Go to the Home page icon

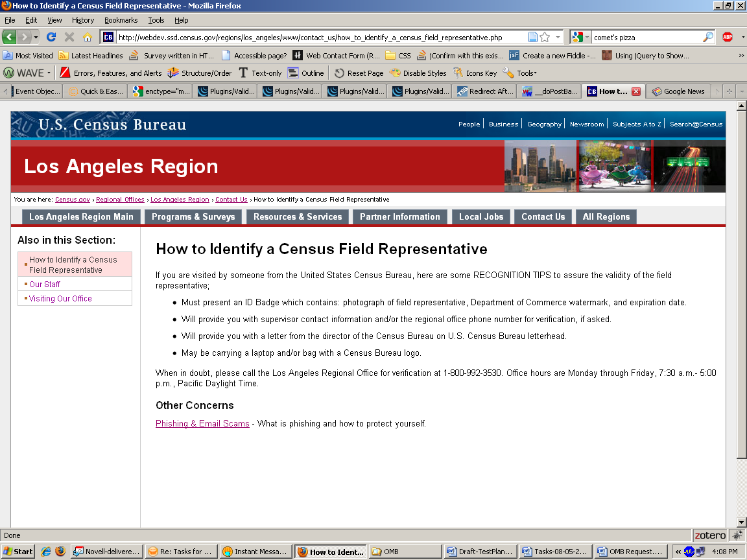[87, 37]
